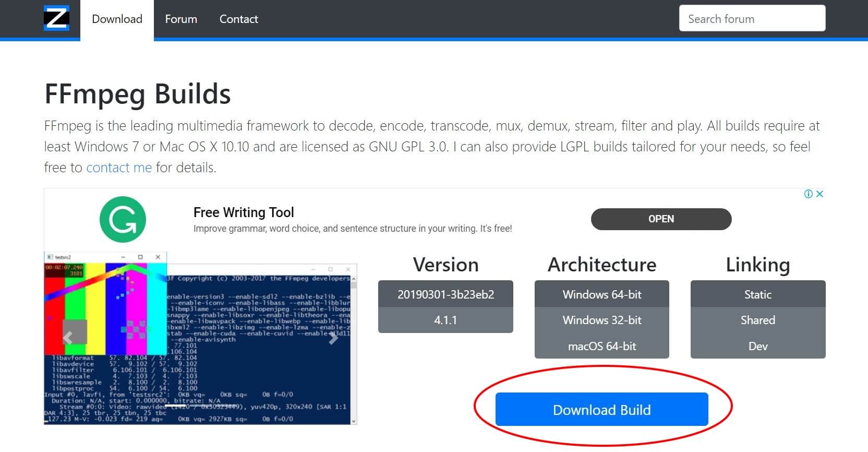
Task: Open the Download tab
Action: [x=117, y=19]
